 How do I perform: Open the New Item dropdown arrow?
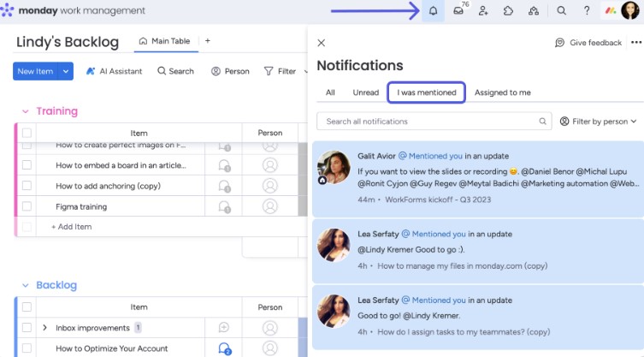pos(66,71)
